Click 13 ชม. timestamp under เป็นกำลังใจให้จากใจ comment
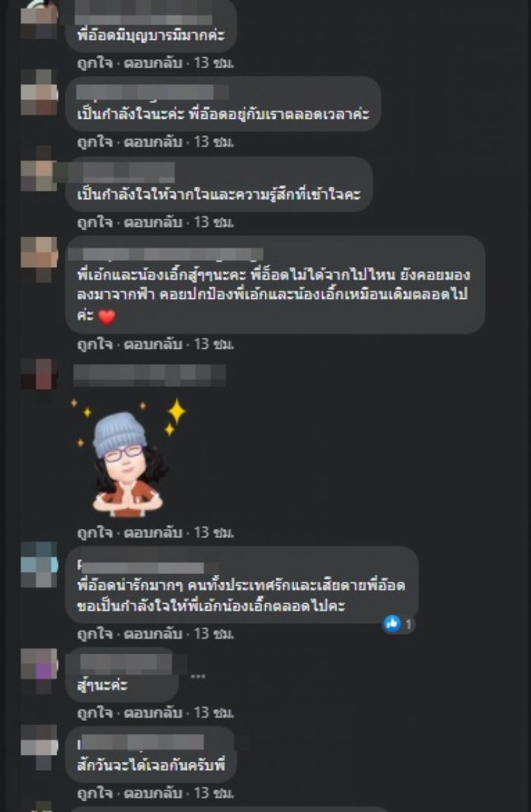 coord(214,222)
